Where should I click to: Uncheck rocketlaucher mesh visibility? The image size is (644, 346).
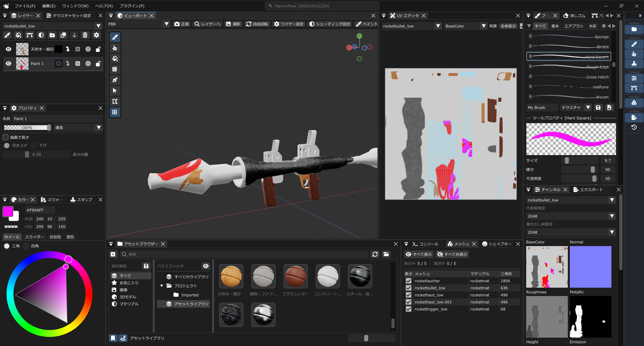coord(408,281)
